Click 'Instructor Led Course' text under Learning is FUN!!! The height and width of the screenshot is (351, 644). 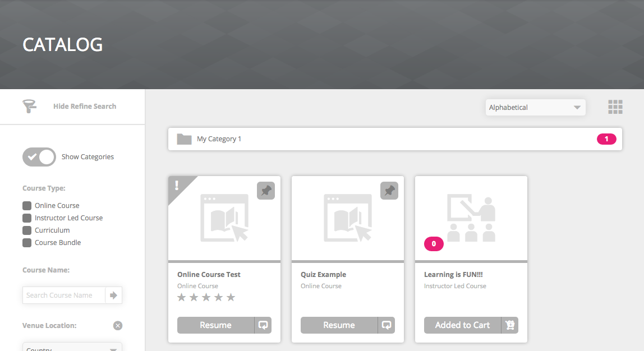(455, 286)
